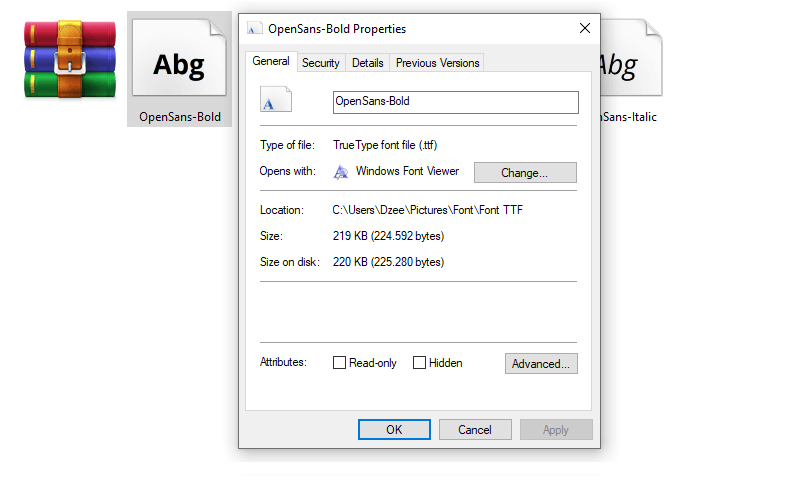Click the title bar font document icon
This screenshot has height=496, width=800.
[255, 29]
